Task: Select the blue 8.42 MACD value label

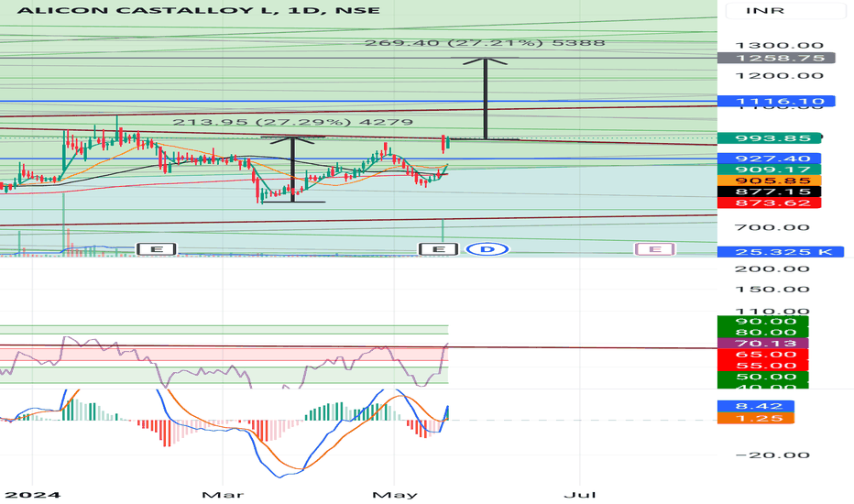Action: [x=756, y=406]
